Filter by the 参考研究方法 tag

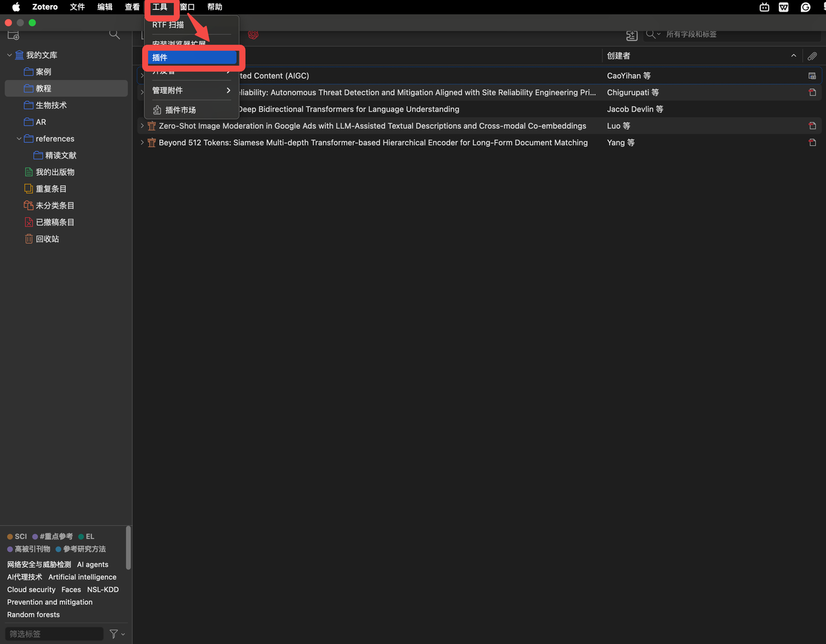[x=81, y=549]
